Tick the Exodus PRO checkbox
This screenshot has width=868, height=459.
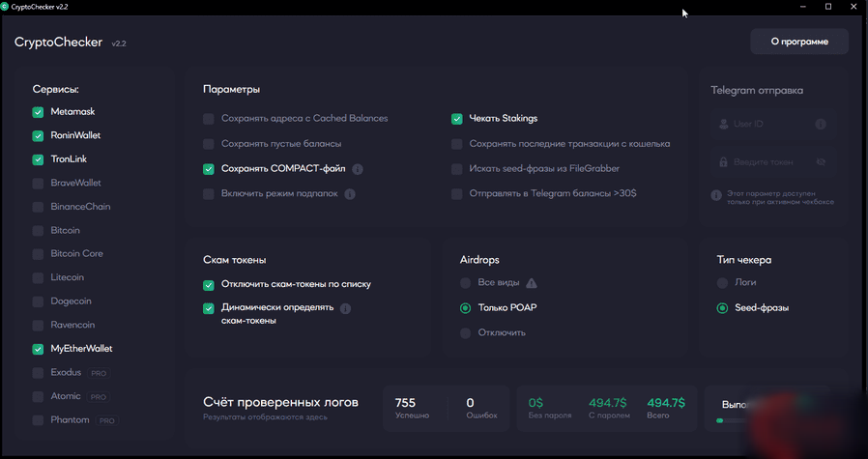38,373
